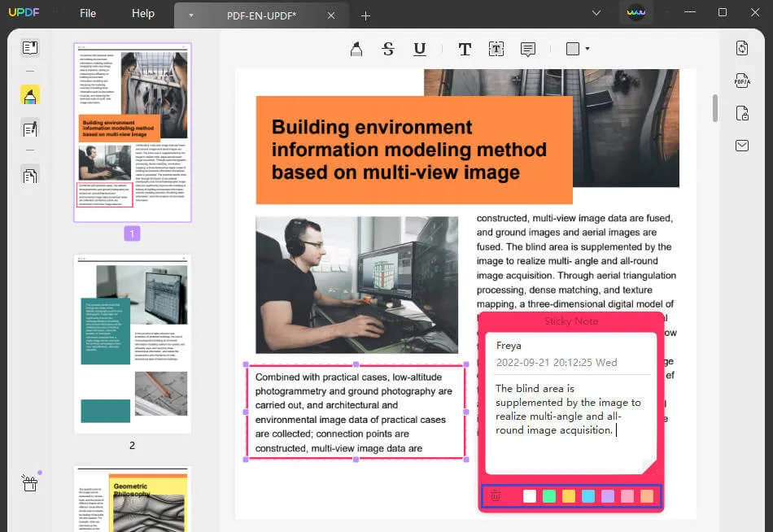Select the strikethrough annotation tool
The width and height of the screenshot is (773, 532).
click(x=388, y=50)
